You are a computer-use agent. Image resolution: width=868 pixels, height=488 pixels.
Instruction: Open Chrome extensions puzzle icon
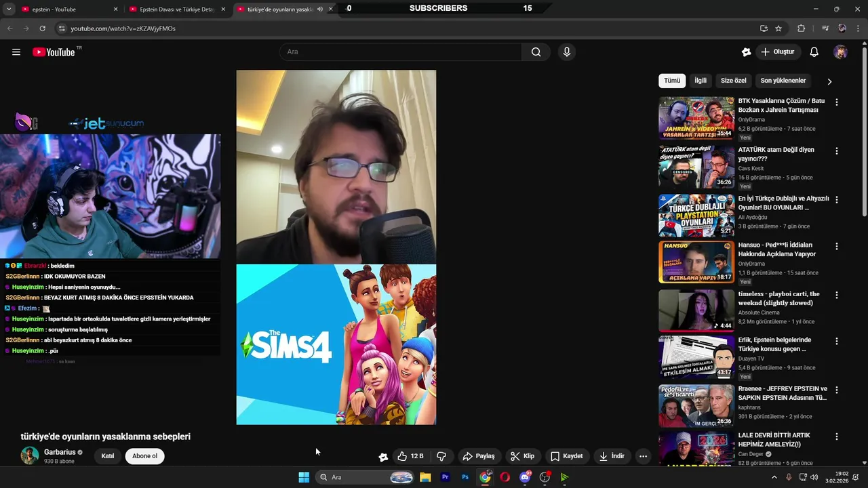click(x=802, y=28)
